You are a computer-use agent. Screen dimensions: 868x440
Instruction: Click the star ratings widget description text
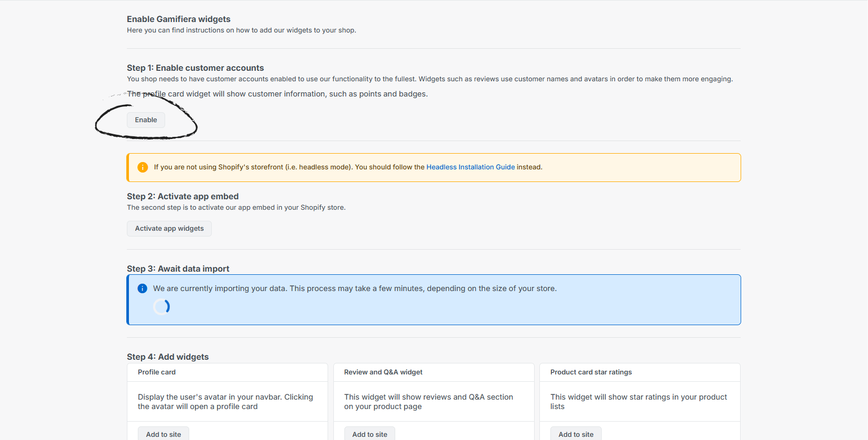pos(638,402)
